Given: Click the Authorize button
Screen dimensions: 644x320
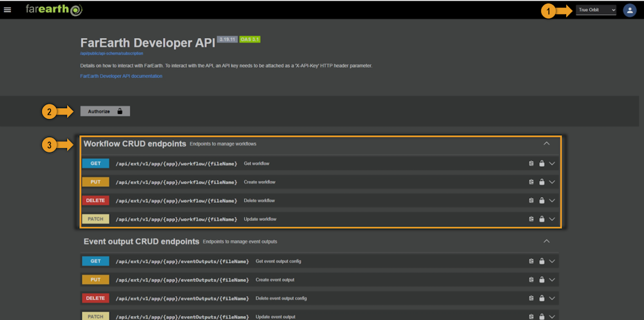Looking at the screenshot, I should coord(105,111).
